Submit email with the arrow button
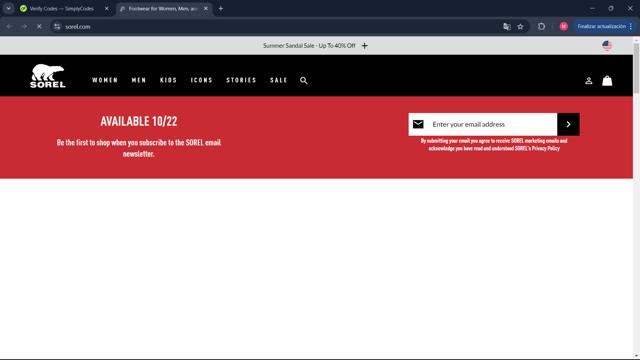640x360 pixels. tap(568, 124)
